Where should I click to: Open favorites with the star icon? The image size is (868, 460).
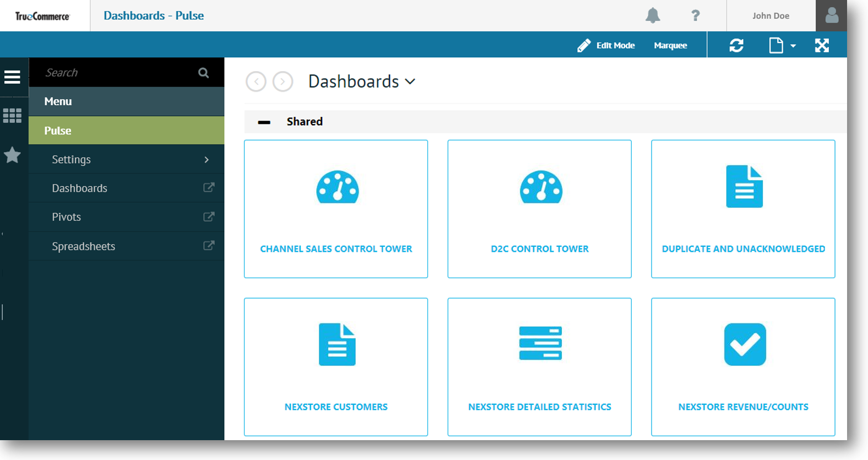(12, 155)
